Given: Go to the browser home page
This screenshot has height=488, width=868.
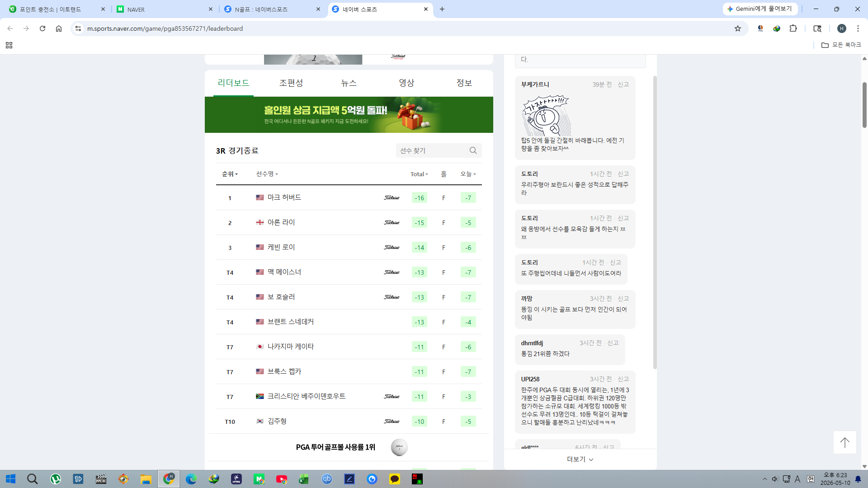Looking at the screenshot, I should coord(59,28).
